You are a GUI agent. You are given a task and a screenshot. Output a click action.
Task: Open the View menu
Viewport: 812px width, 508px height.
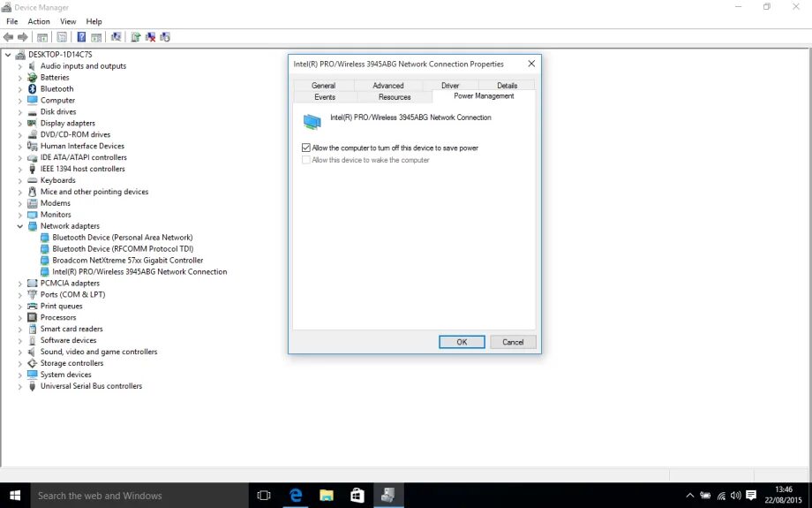coord(68,21)
